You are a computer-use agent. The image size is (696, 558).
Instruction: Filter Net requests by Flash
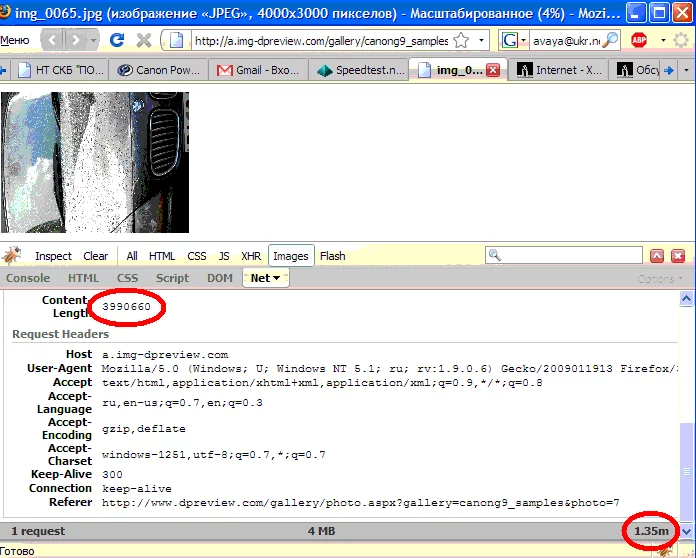click(332, 256)
